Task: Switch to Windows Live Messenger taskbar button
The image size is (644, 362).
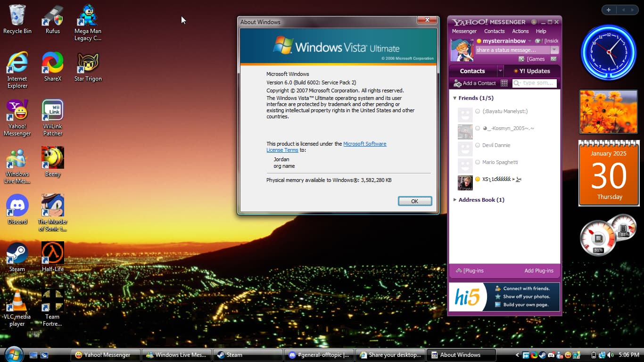Action: (x=177, y=355)
